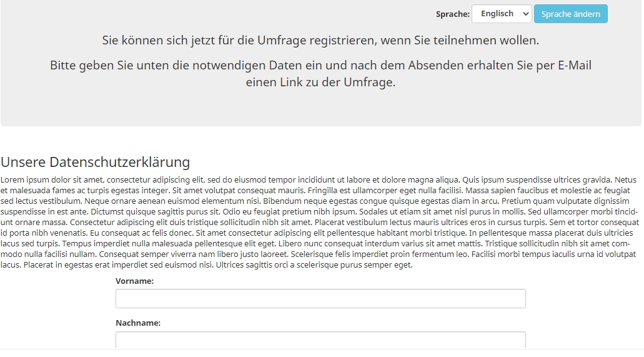Click the sentence about registering for the Umfrage

[320, 41]
